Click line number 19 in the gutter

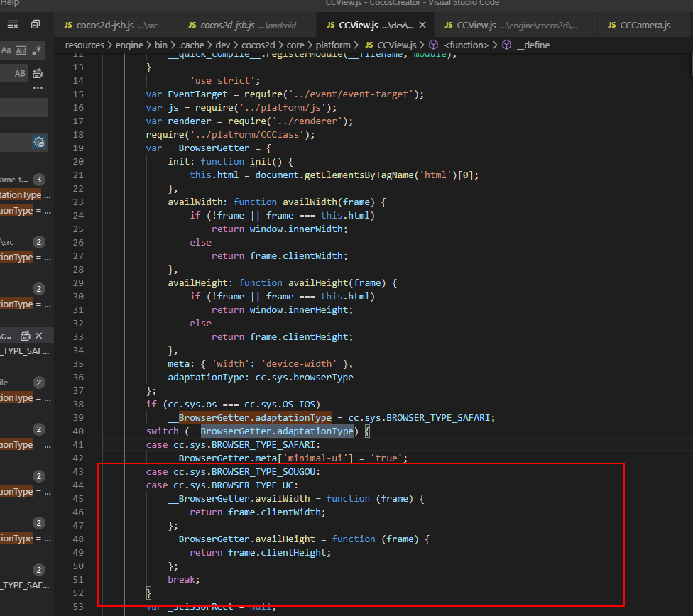tap(78, 148)
